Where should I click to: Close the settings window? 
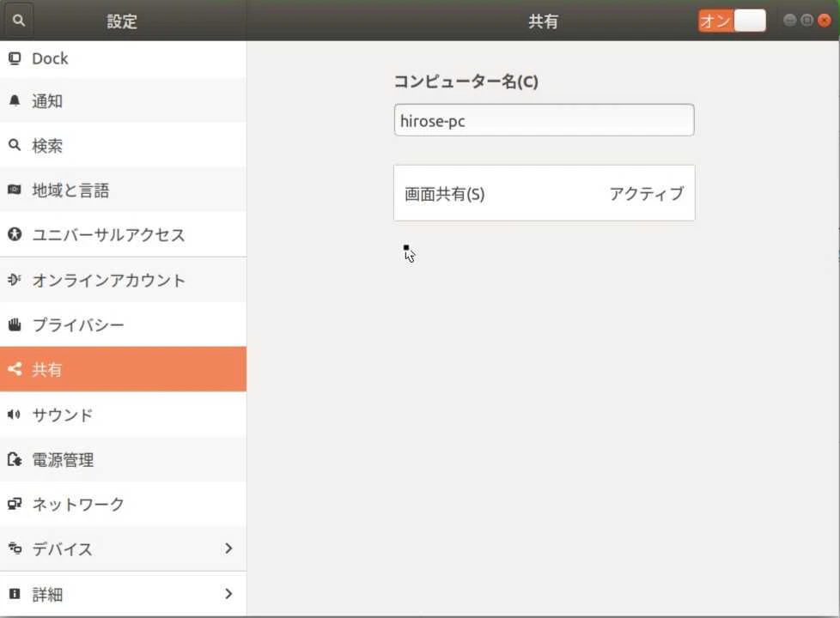tap(825, 21)
